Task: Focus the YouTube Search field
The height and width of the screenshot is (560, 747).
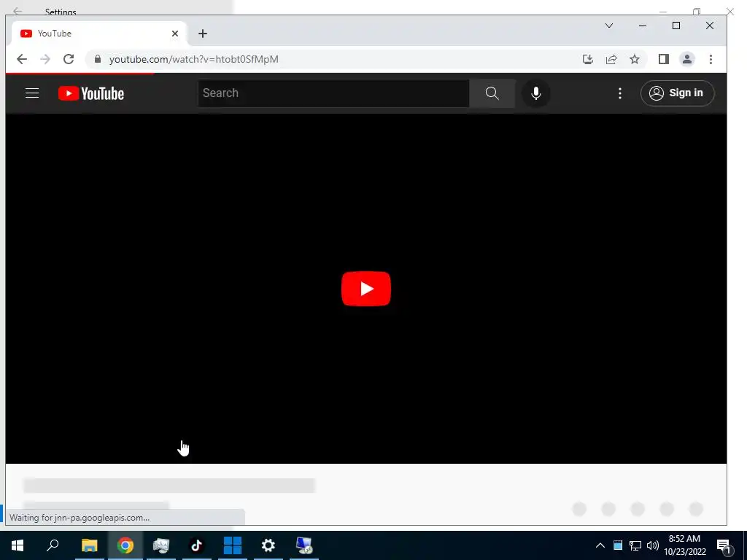Action: [333, 93]
